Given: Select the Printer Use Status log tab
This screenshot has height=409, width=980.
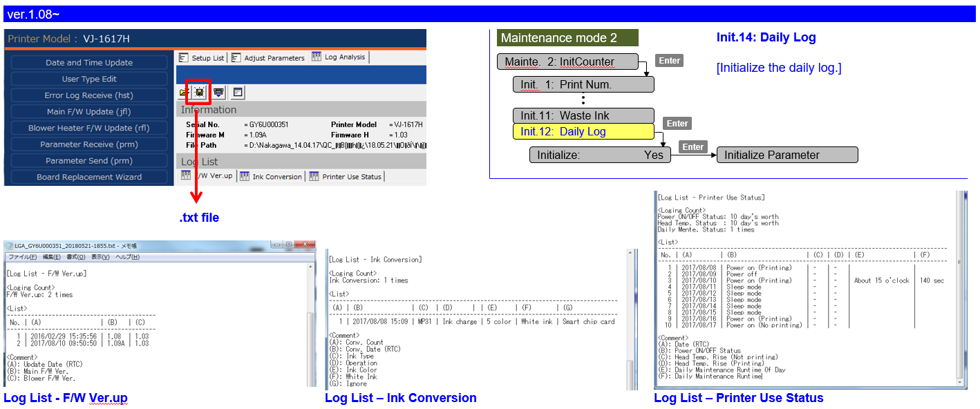Looking at the screenshot, I should [x=346, y=176].
